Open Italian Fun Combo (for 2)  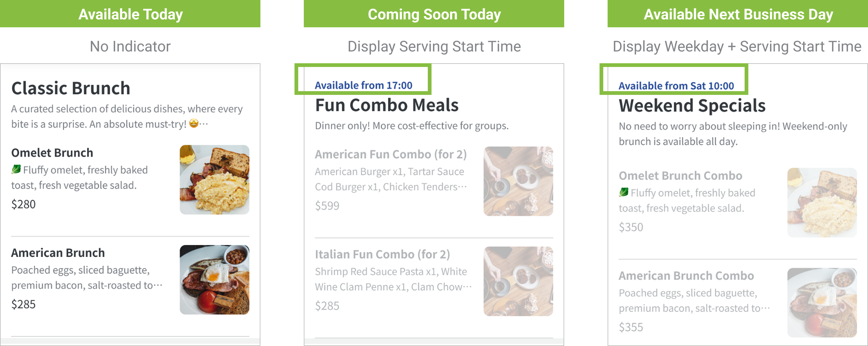(382, 254)
